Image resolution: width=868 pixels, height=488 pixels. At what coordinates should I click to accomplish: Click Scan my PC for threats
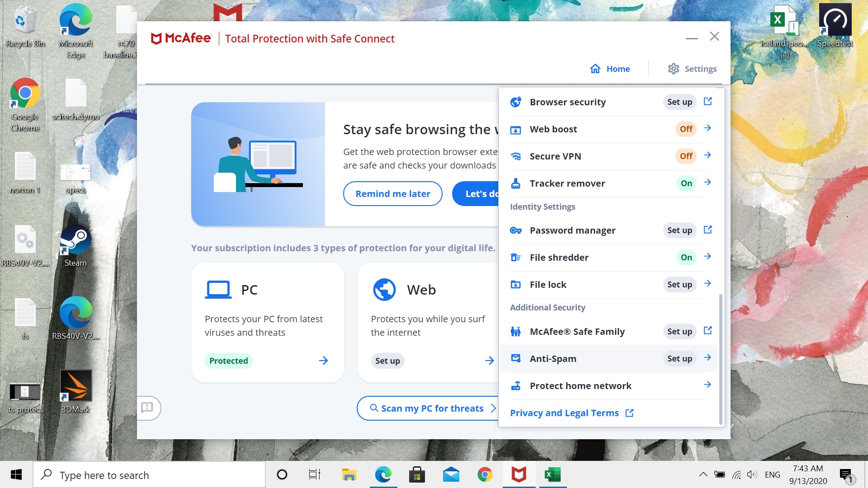(x=428, y=408)
